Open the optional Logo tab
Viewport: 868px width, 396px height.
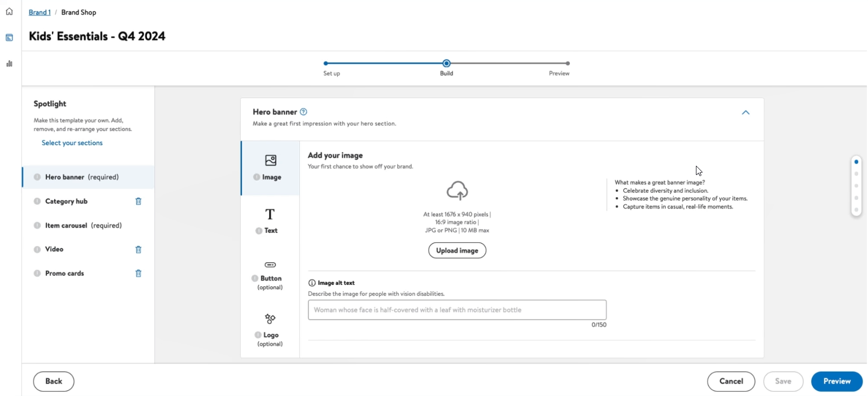click(270, 329)
